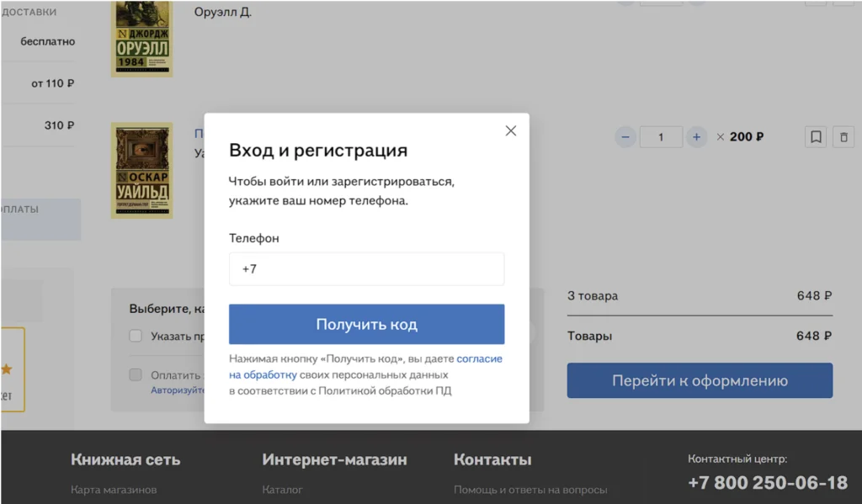Viewport: 862px width, 504px height.
Task: Open «Карта магазинов» footer link
Action: pyautogui.click(x=114, y=490)
